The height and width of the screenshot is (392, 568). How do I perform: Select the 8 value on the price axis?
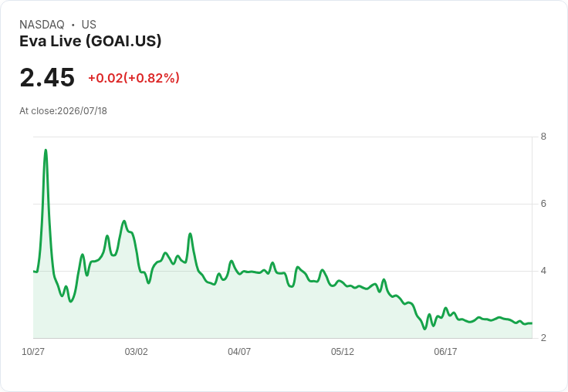[543, 137]
